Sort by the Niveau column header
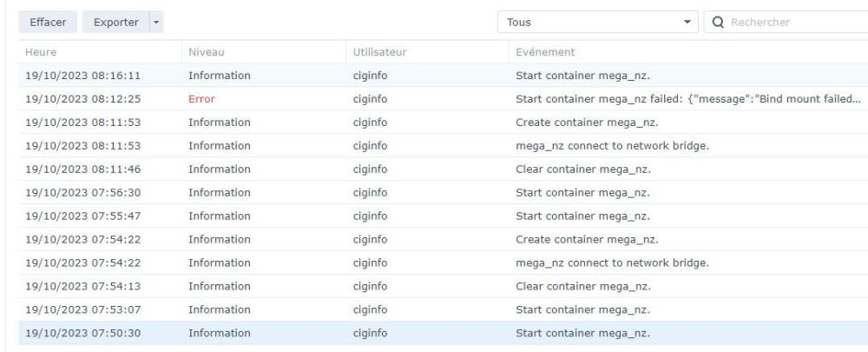This screenshot has width=868, height=352. coord(264,52)
